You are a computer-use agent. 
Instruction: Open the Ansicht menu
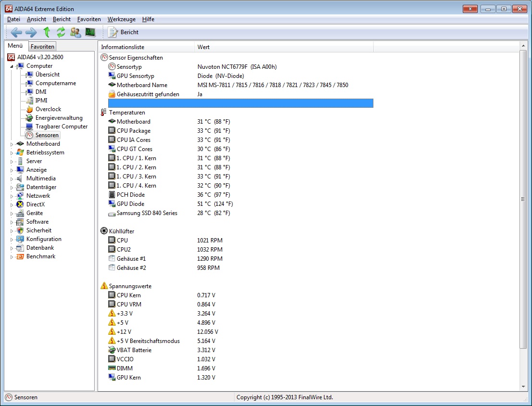point(37,19)
